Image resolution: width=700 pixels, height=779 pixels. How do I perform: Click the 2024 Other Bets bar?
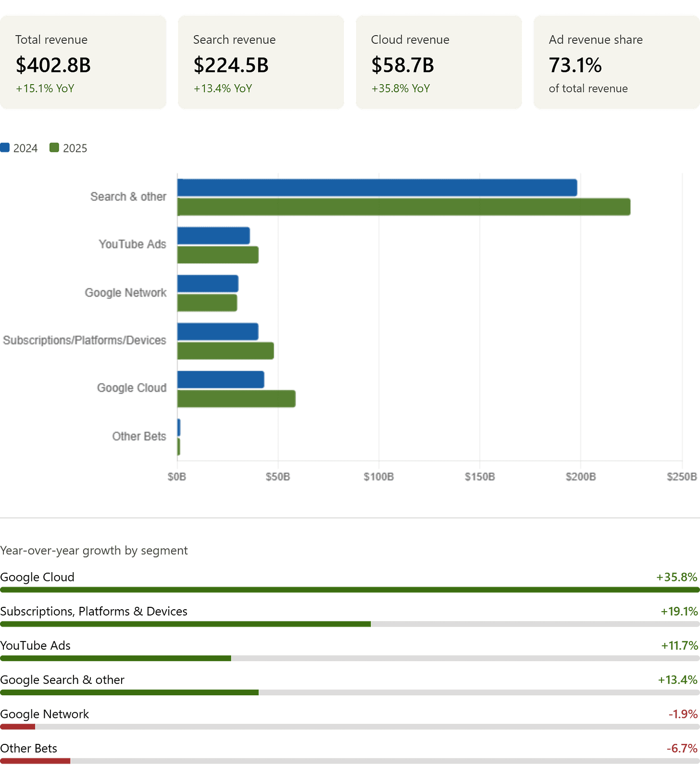179,428
